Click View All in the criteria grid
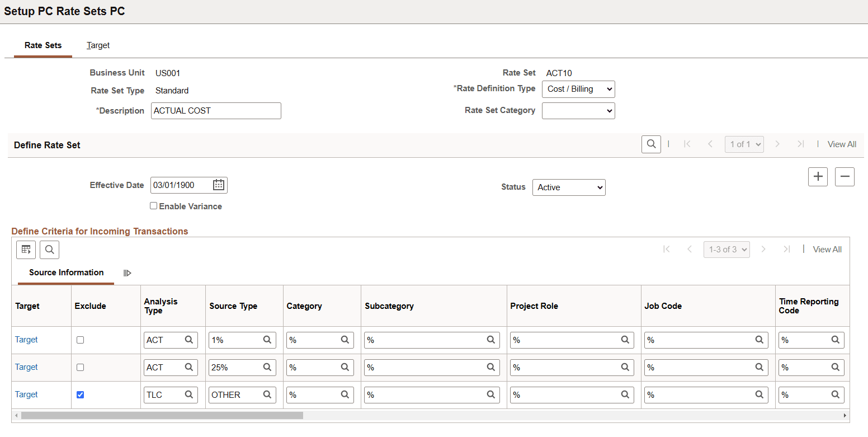The width and height of the screenshot is (868, 437). click(x=827, y=249)
